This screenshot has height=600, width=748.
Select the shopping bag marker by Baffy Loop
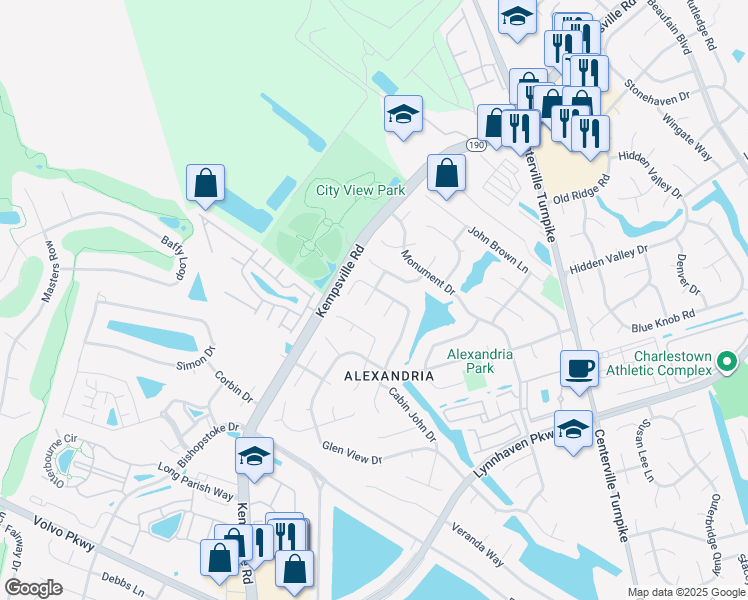click(205, 184)
